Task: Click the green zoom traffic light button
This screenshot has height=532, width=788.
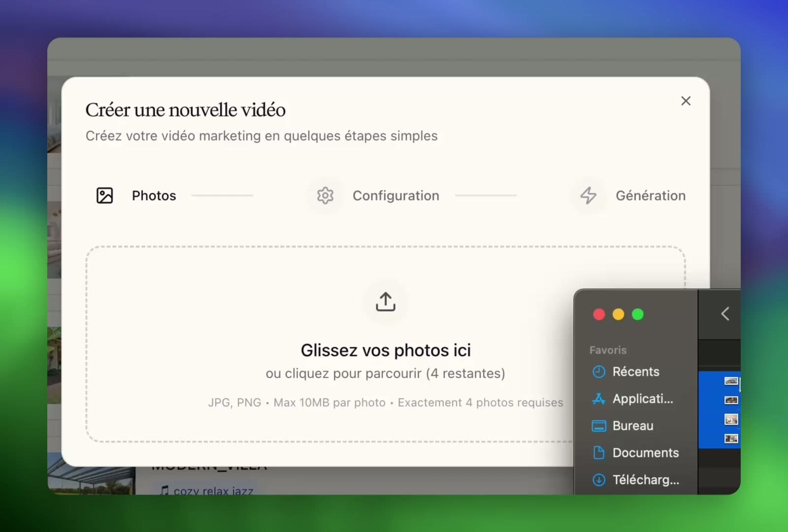Action: point(637,314)
